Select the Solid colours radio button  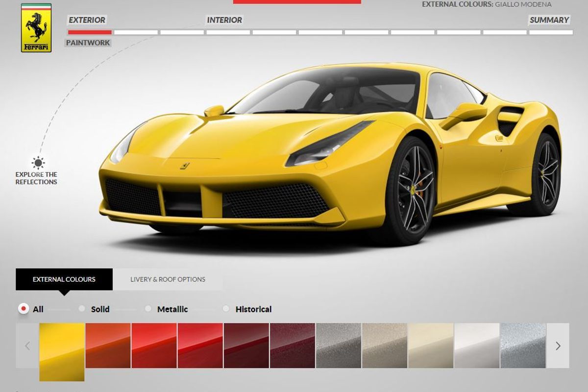(82, 309)
